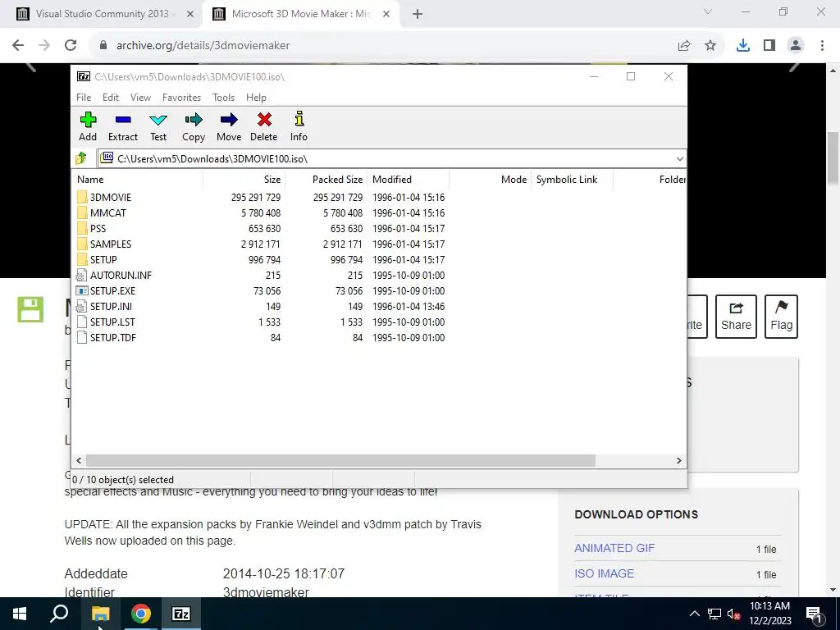This screenshot has width=840, height=630.
Task: Sort by the Modified column header
Action: pos(408,180)
